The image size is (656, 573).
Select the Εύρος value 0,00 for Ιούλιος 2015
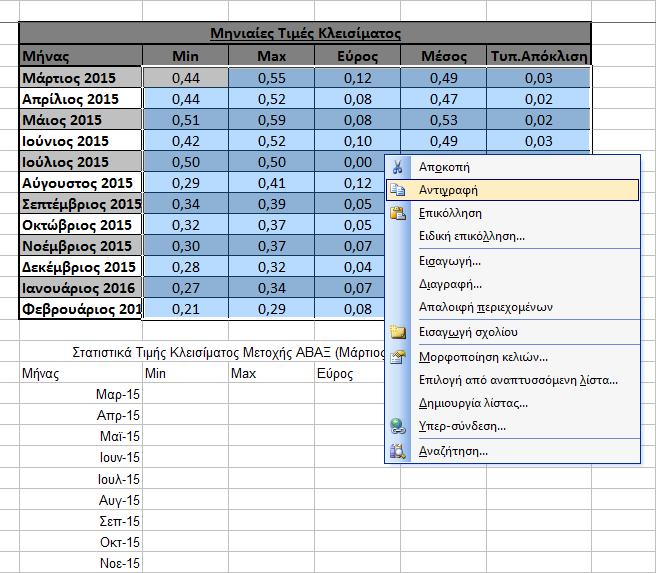[351, 162]
